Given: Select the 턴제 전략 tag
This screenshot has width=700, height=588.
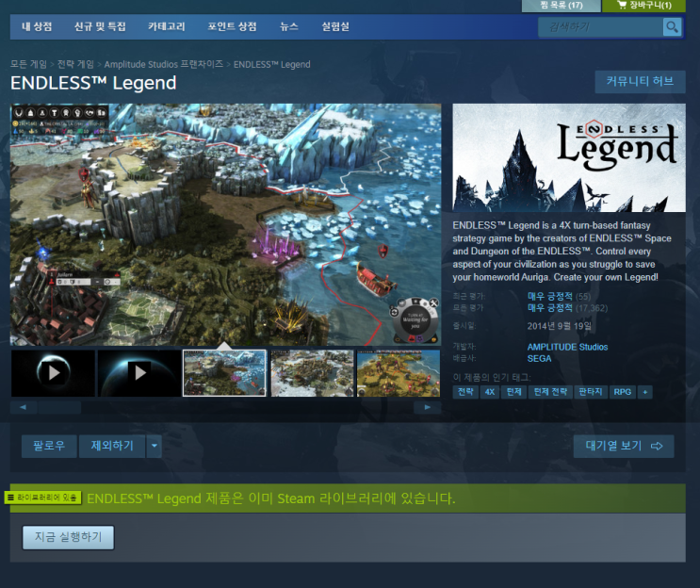Looking at the screenshot, I should tap(550, 392).
